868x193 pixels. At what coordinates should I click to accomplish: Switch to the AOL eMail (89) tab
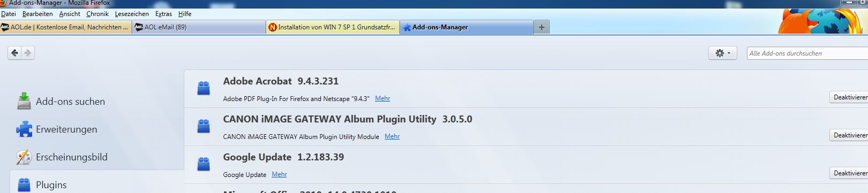[199, 27]
